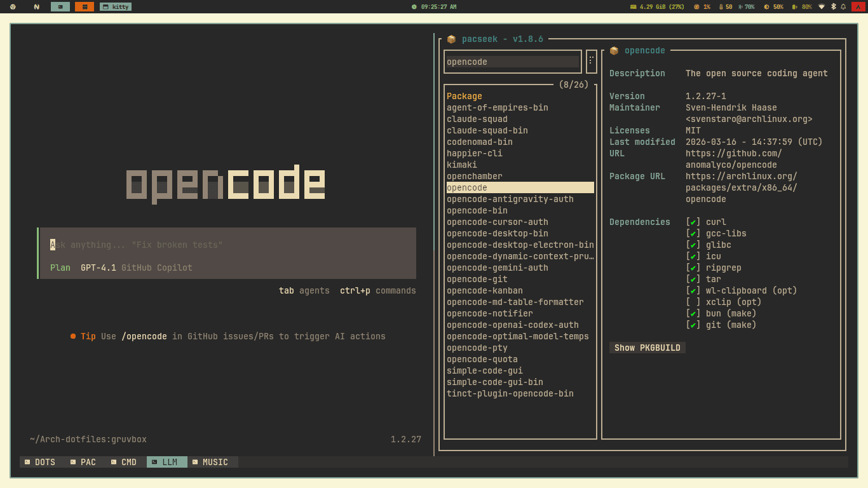Image resolution: width=868 pixels, height=488 pixels.
Task: Click the terminal icon on MUSIC tab
Action: coord(195,462)
